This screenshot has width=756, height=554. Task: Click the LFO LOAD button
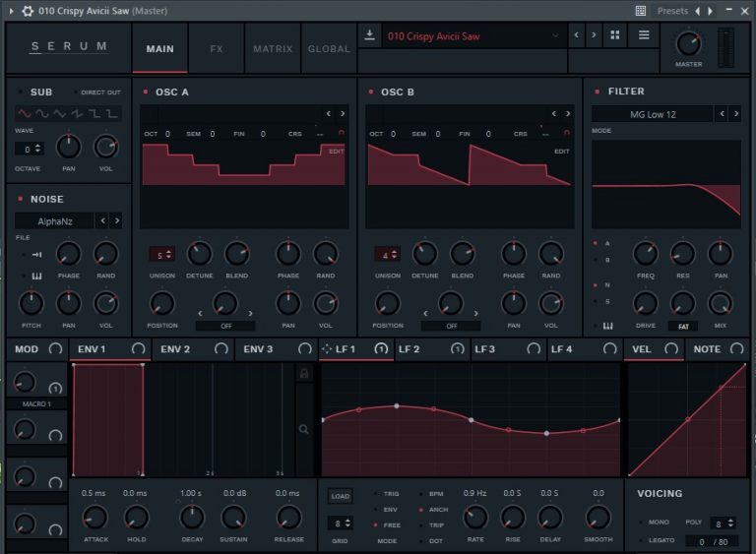coord(341,496)
